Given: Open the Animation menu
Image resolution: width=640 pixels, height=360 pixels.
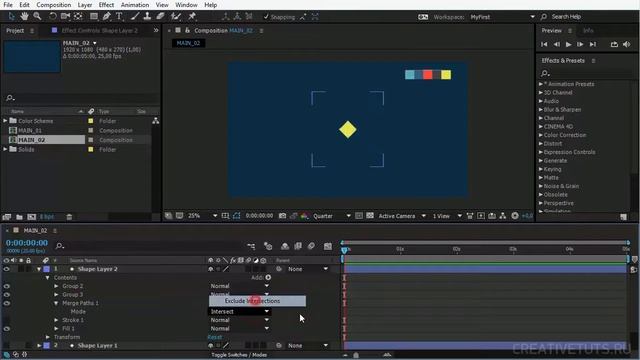Looking at the screenshot, I should coord(135,5).
